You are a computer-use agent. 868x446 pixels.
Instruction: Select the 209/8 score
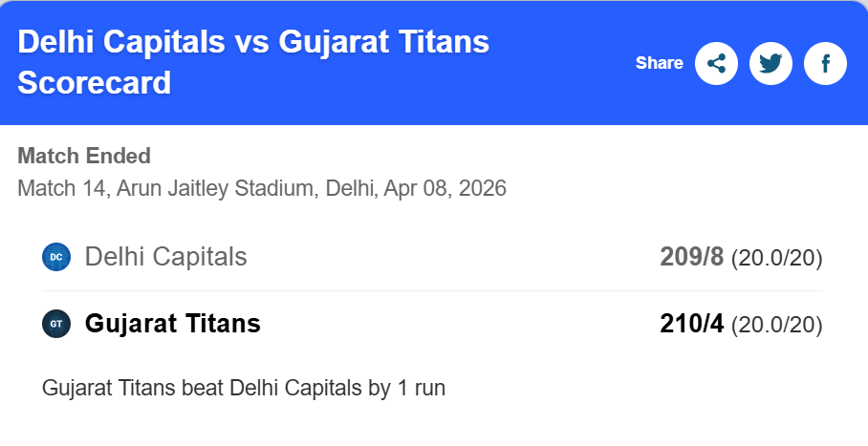coord(691,257)
